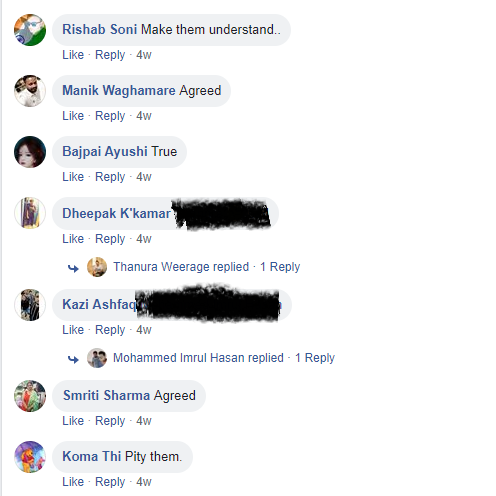
Task: Like Bajpai Ayushi's comment
Action: pyautogui.click(x=73, y=177)
